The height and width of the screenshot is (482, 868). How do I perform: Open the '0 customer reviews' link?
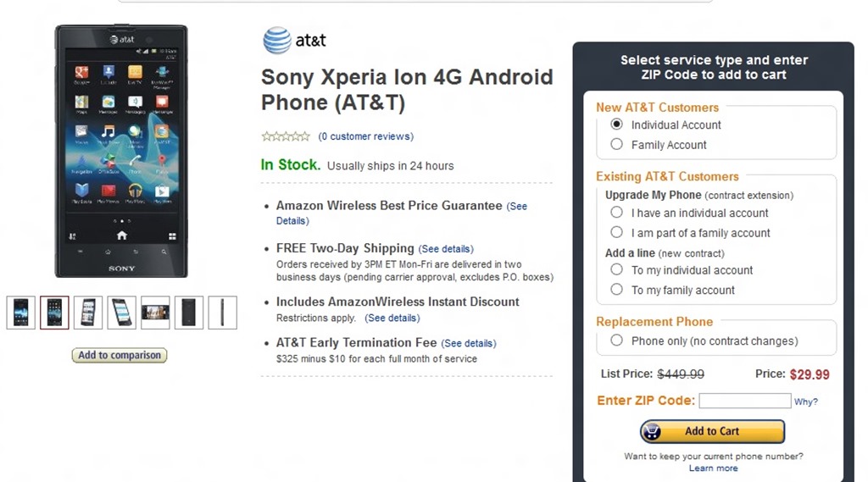point(365,136)
